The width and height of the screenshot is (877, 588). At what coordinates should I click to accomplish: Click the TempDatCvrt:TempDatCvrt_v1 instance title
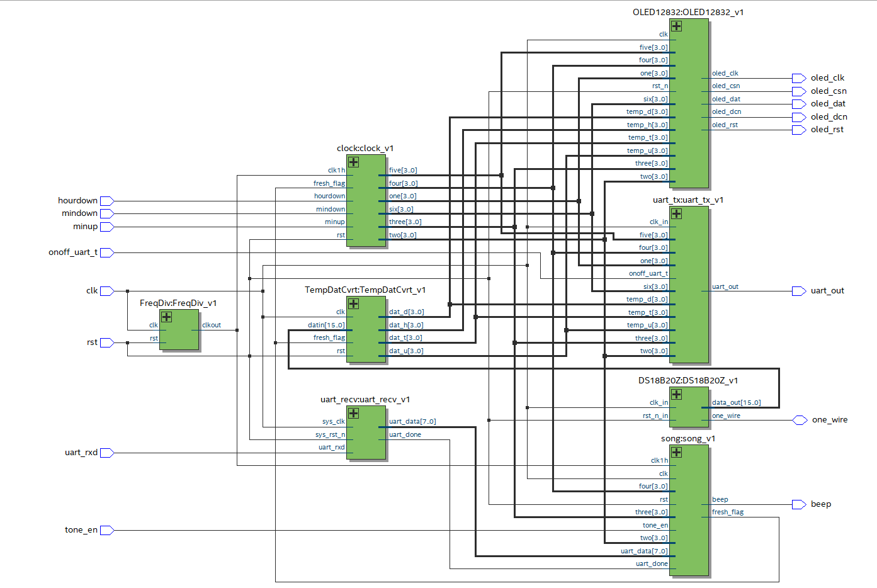(x=365, y=290)
